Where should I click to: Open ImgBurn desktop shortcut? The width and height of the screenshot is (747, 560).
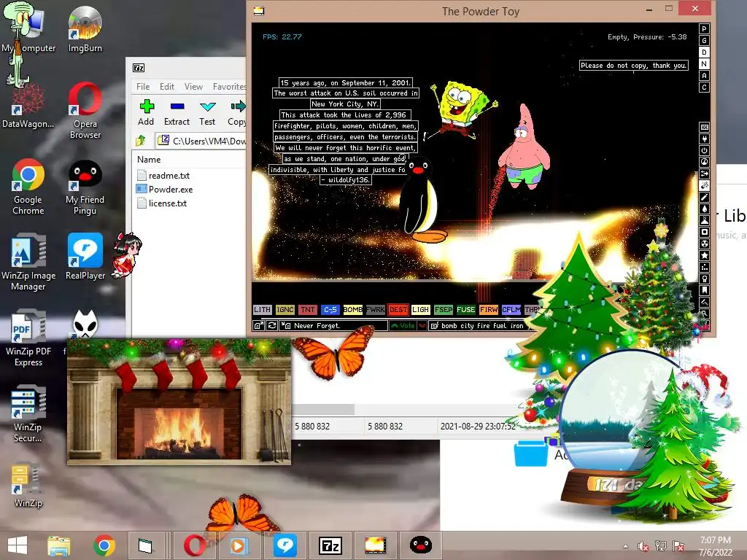pos(85,29)
